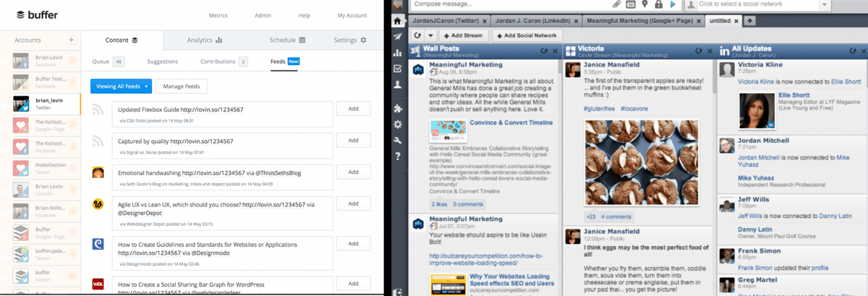The height and width of the screenshot is (296, 868).
Task: Refresh the All Updates LinkedIn stream
Action: [851, 51]
